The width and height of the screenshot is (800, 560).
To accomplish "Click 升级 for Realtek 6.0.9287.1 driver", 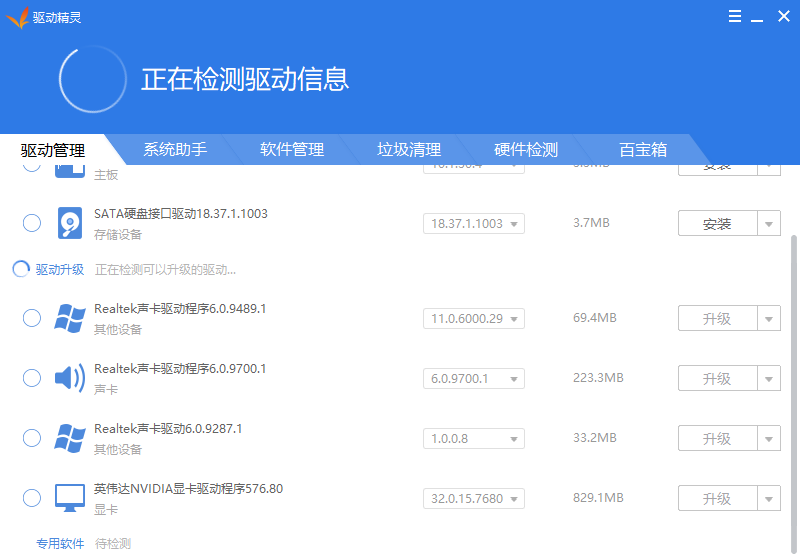I will [x=717, y=439].
